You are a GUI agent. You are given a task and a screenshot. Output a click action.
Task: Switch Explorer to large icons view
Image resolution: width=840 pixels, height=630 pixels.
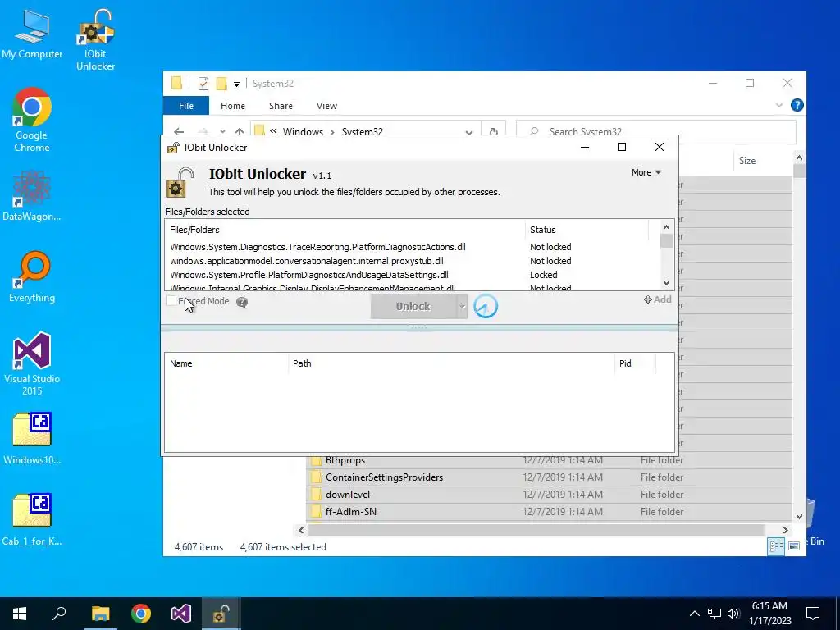click(794, 546)
